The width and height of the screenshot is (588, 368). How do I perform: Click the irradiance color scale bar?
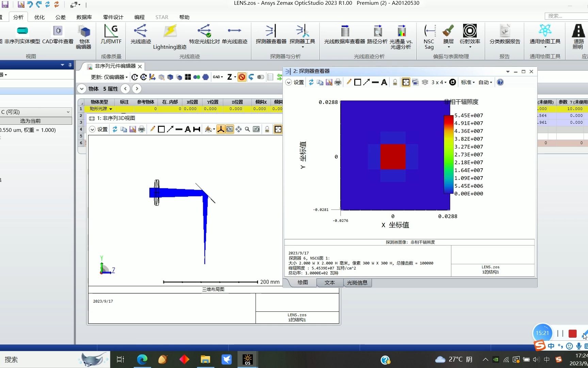pos(448,154)
